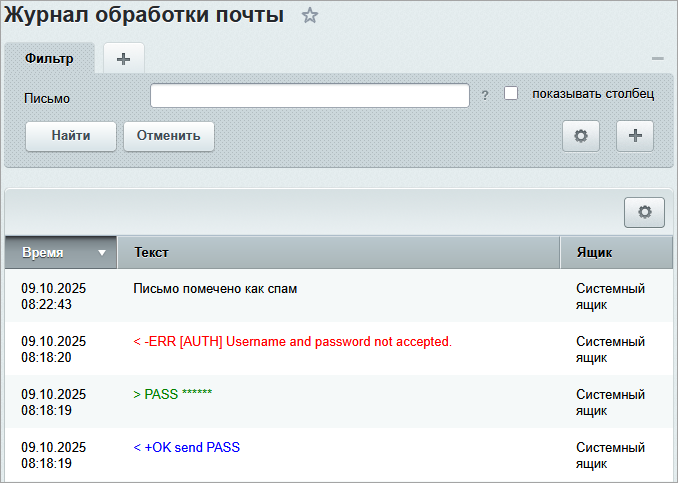Click the red -ERR [AUTH] log entry
Viewport: 678px width, 483px height.
292,342
